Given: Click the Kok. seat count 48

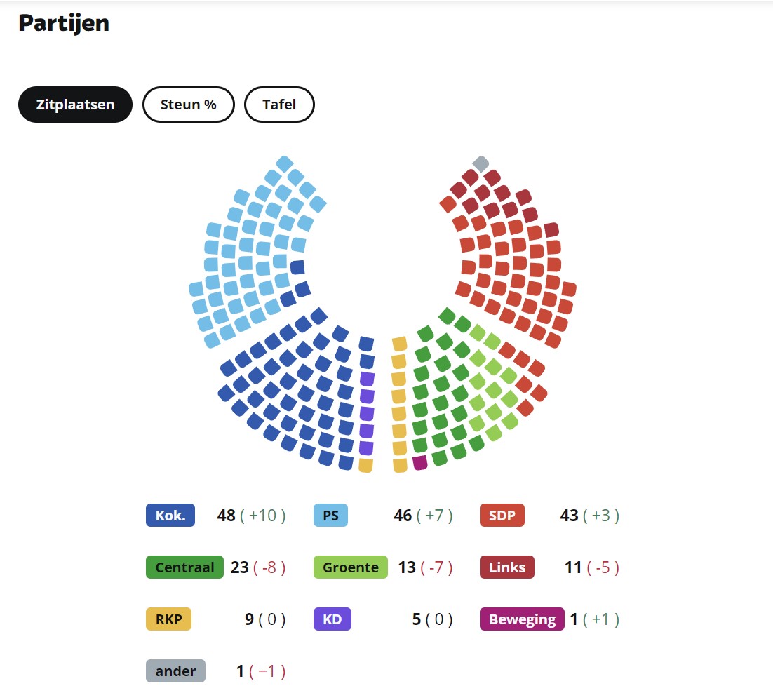Looking at the screenshot, I should (x=226, y=516).
